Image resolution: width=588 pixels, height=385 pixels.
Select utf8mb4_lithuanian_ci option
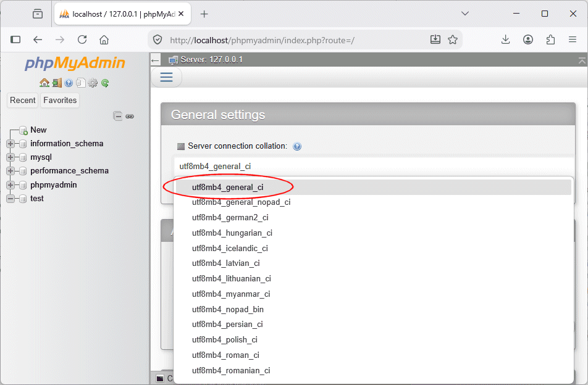(x=374, y=279)
